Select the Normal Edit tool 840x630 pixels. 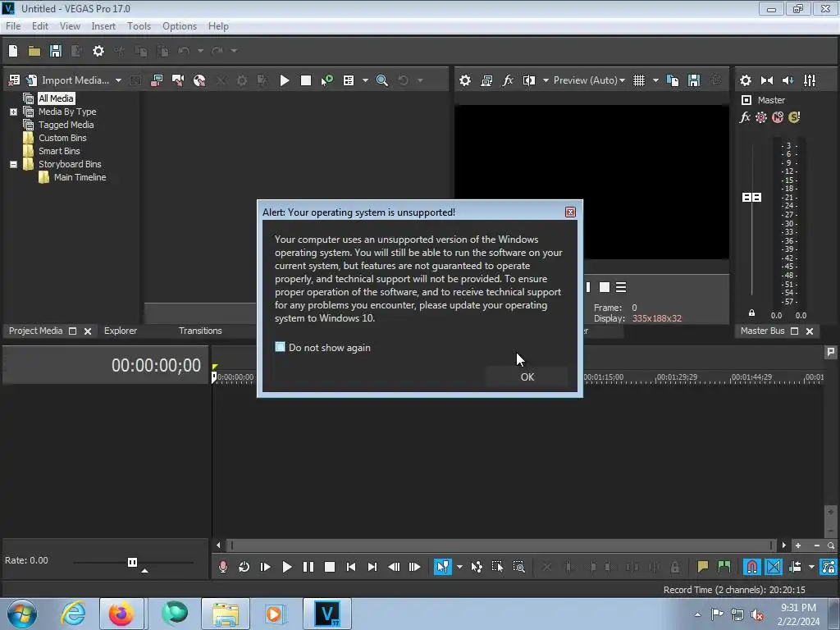pyautogui.click(x=442, y=567)
